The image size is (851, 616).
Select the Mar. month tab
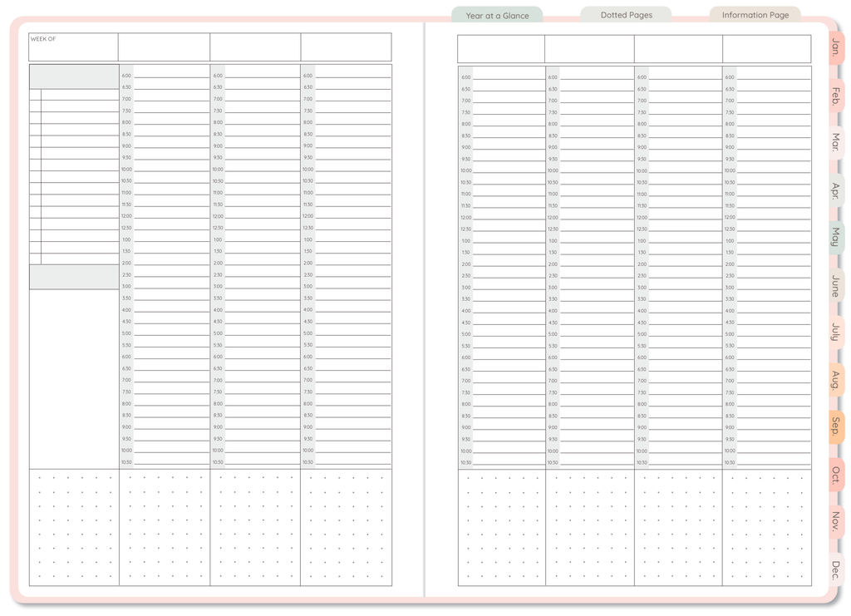coord(835,142)
